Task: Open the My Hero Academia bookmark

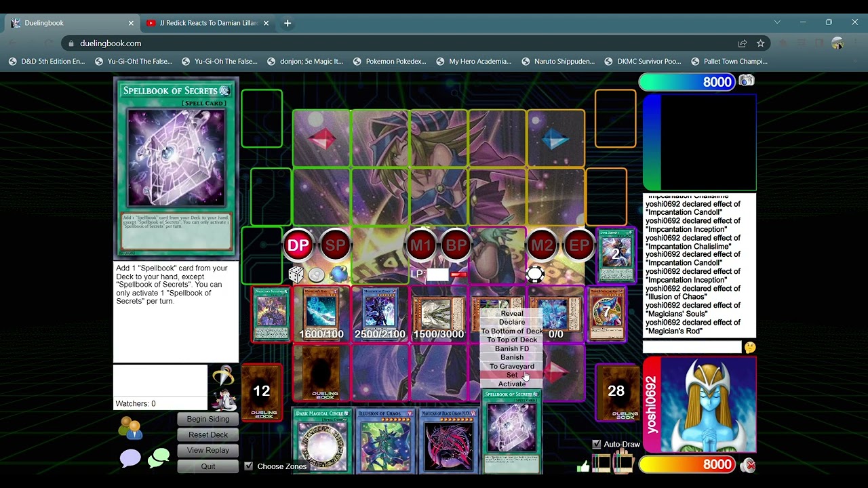Action: click(x=474, y=61)
